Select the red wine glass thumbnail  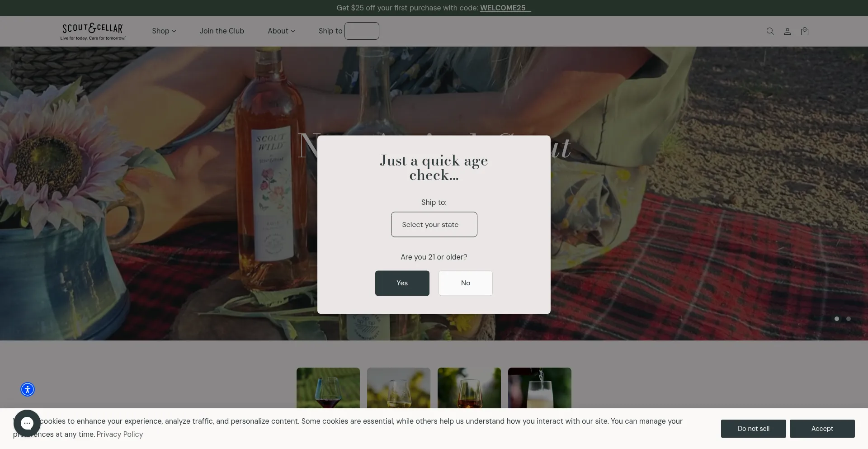(328, 388)
